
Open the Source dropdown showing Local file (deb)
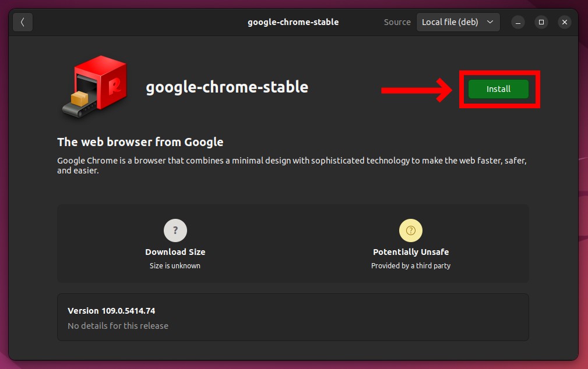[458, 22]
